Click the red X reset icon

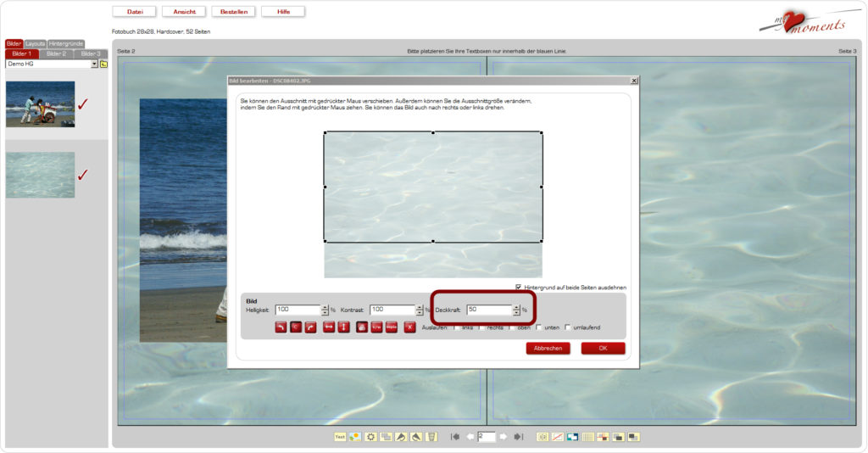click(x=409, y=327)
